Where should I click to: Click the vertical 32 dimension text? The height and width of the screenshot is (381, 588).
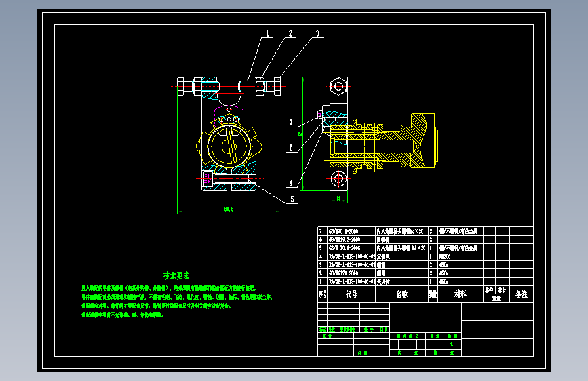tap(300, 134)
